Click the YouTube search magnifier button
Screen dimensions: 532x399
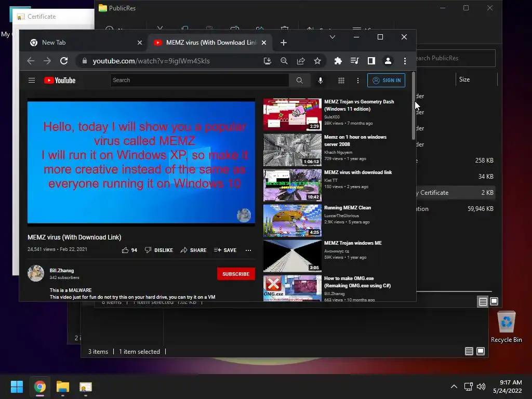pyautogui.click(x=299, y=80)
